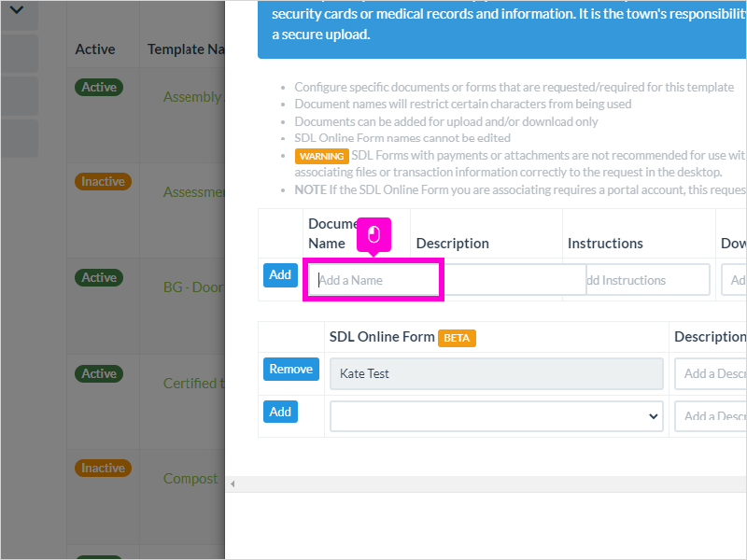Click the document Description input field
747x560 pixels.
pos(513,280)
